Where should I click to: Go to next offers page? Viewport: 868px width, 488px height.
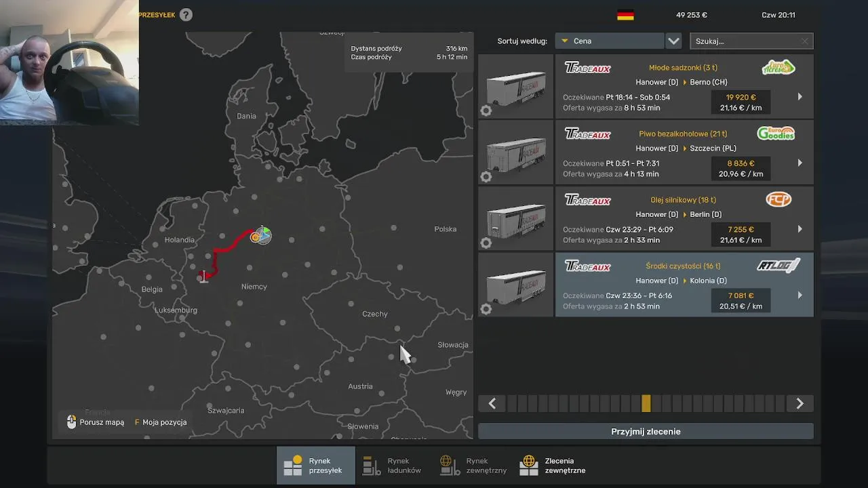800,403
